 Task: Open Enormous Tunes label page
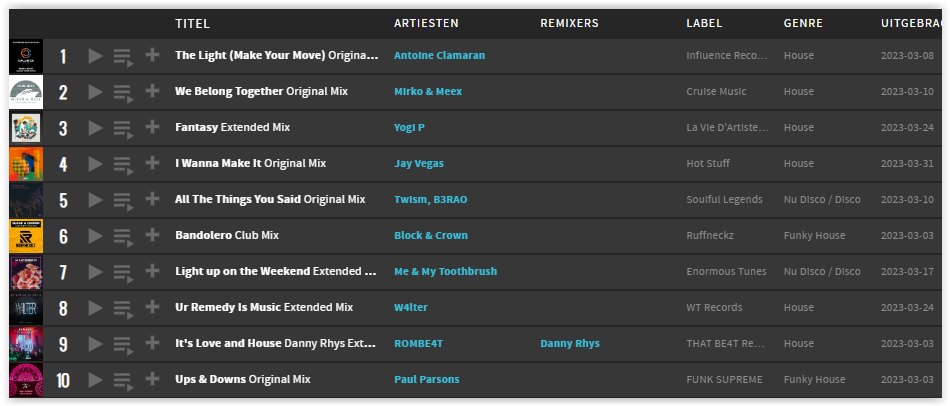tap(726, 271)
